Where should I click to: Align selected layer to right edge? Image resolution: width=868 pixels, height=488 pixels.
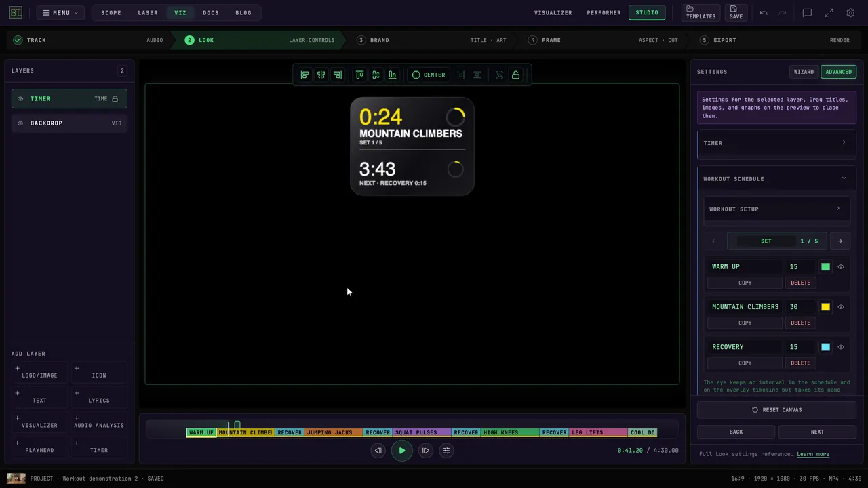click(338, 75)
